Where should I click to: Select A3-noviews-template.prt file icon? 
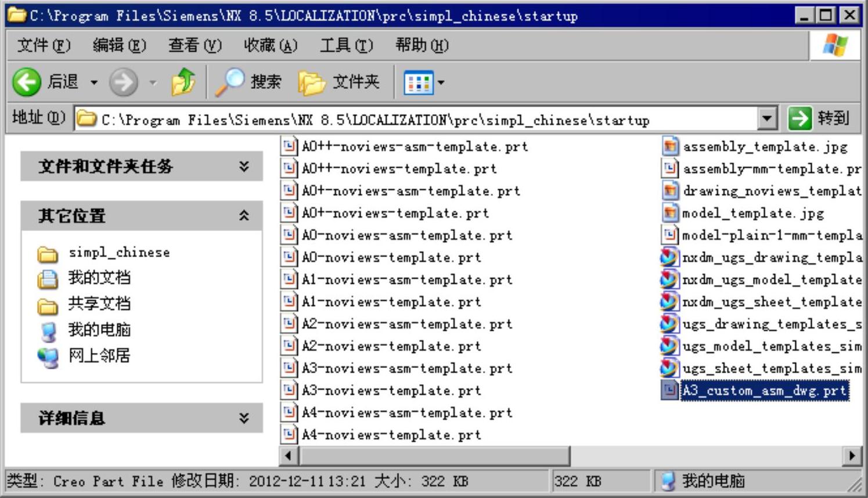(x=289, y=390)
